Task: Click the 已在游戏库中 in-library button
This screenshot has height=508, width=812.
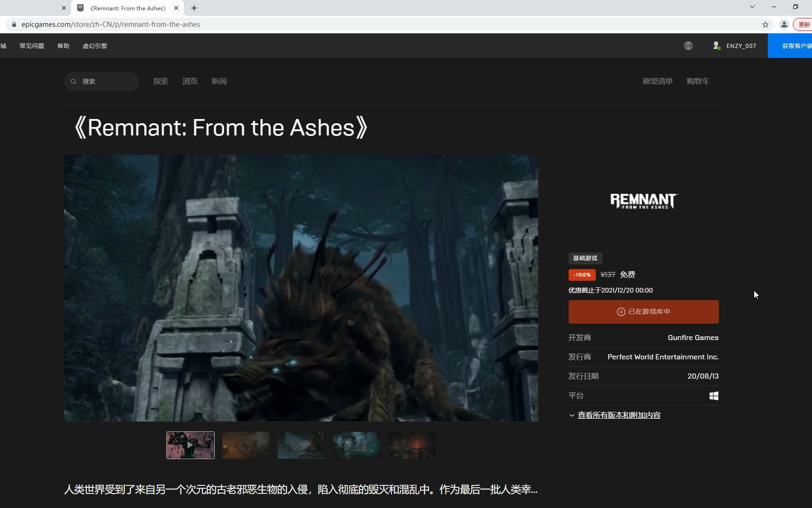Action: (644, 312)
